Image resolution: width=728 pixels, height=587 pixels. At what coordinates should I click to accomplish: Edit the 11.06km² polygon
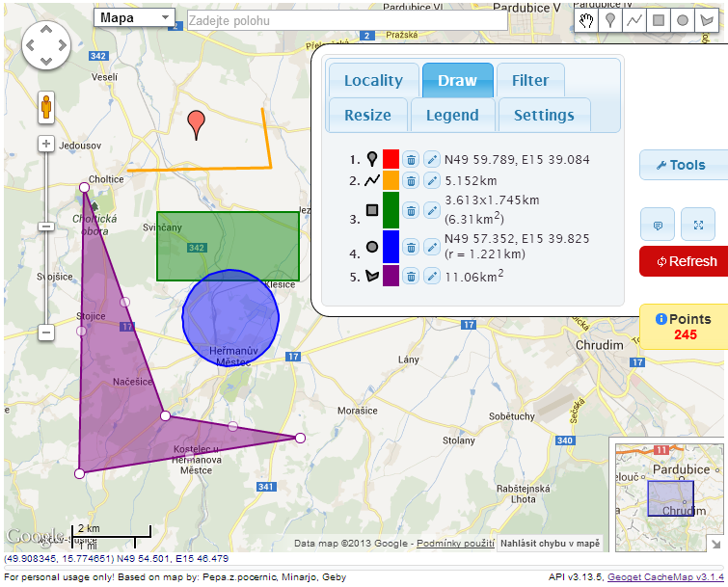click(432, 277)
